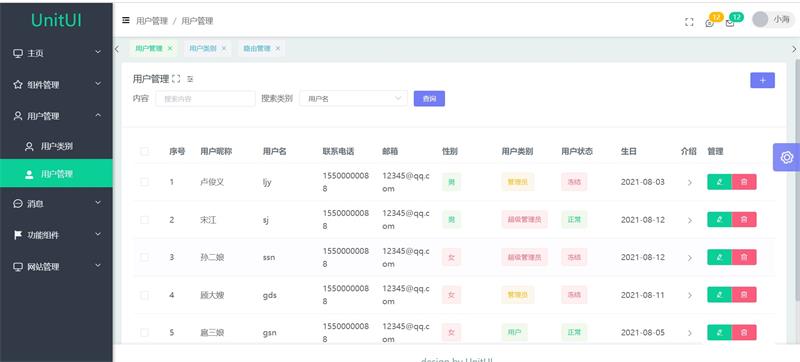Open the floating settings gear panel
The height and width of the screenshot is (362, 800).
[x=786, y=157]
